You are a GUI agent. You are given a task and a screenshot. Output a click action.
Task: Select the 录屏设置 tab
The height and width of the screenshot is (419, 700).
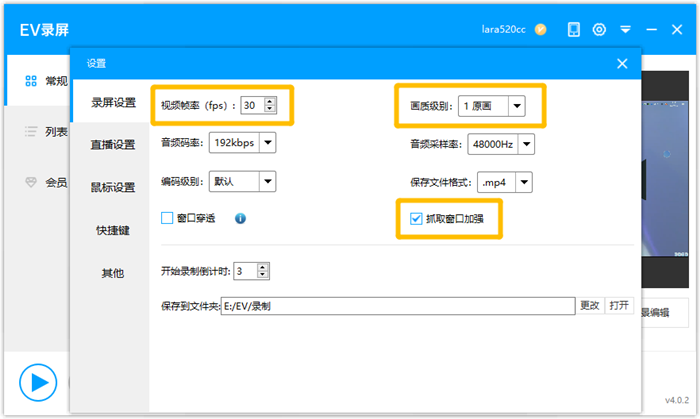pyautogui.click(x=113, y=103)
